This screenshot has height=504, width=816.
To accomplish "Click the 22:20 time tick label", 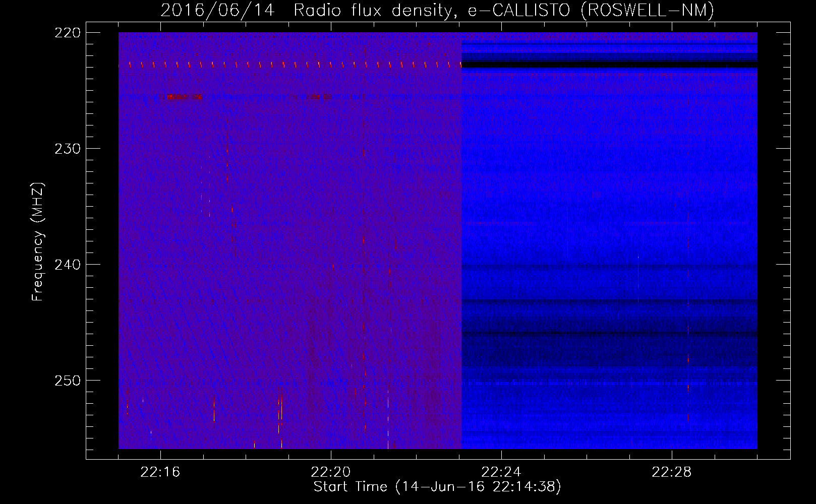I will coord(331,472).
